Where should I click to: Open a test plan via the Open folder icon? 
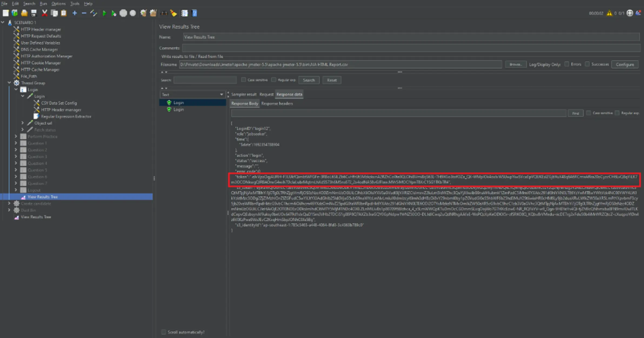[24, 13]
